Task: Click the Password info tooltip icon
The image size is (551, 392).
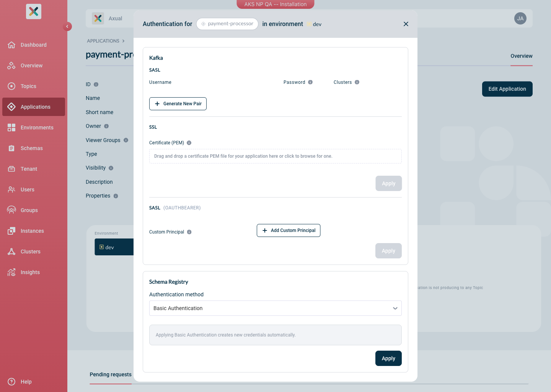Action: (x=310, y=82)
